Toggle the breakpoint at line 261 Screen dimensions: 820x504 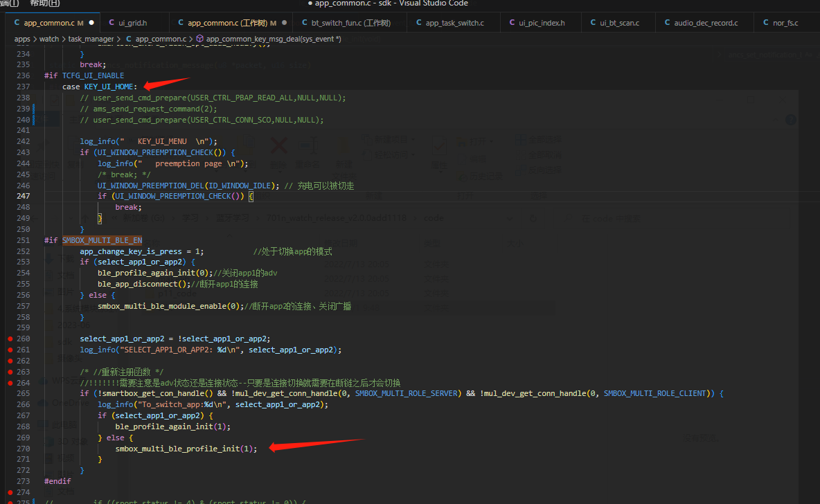(x=10, y=350)
